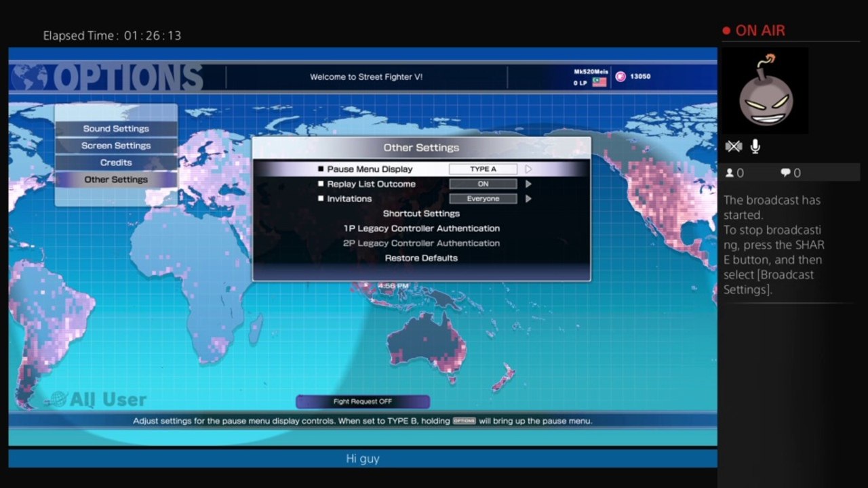The height and width of the screenshot is (488, 868).
Task: Click the muted speaker icon under the avatar
Action: [733, 146]
